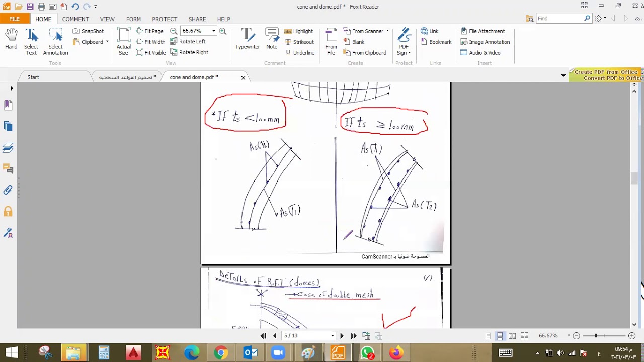Screen dimensions: 644x362
Task: Open the Layers side panel
Action: pyautogui.click(x=8, y=148)
